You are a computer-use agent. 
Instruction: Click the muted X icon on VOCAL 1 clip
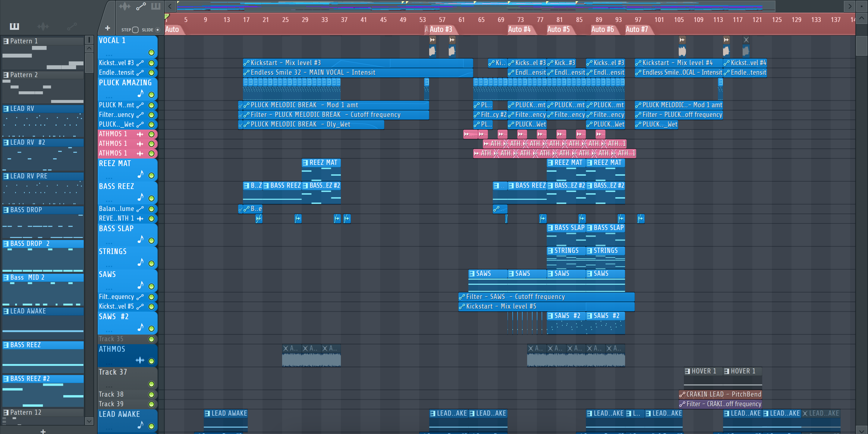point(746,40)
